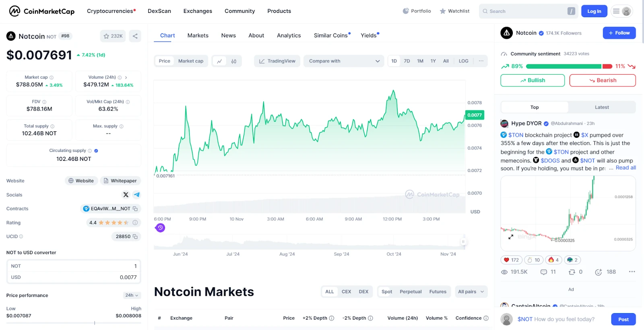Open the Telegram social link
This screenshot has height=330, width=644.
(137, 195)
